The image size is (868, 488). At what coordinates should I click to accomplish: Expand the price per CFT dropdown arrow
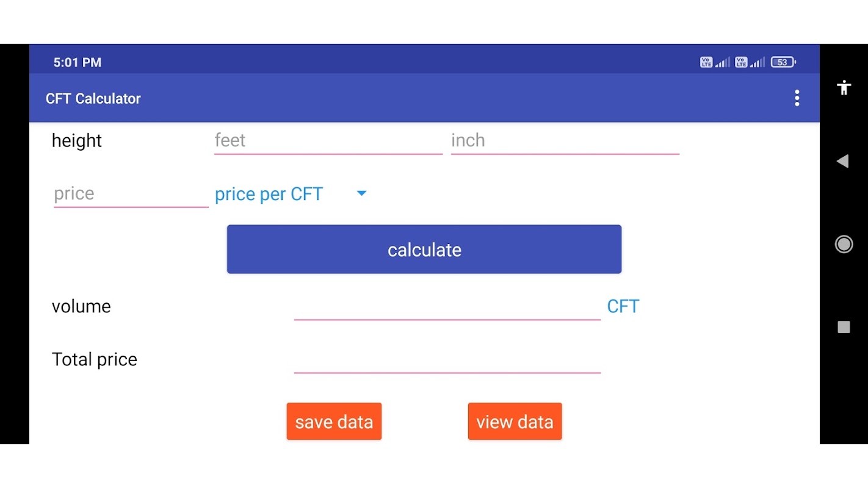pyautogui.click(x=361, y=193)
